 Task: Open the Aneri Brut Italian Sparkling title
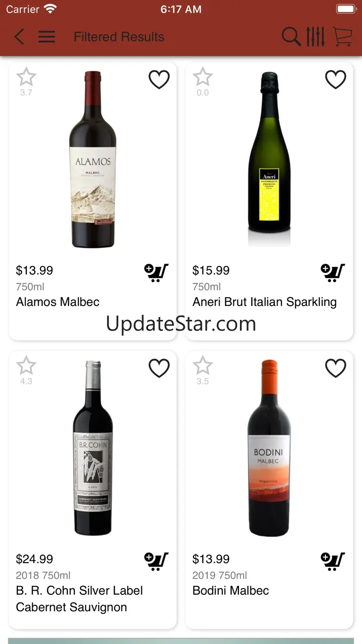coord(265,302)
